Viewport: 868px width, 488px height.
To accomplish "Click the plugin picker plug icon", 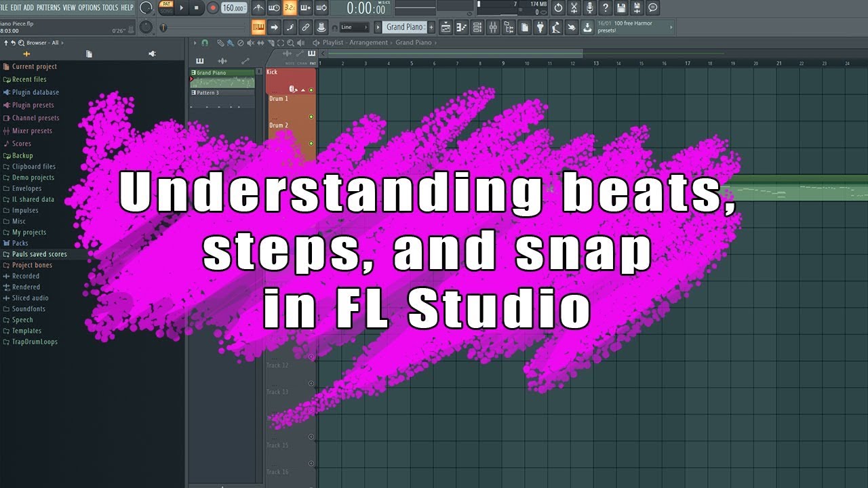I will (x=540, y=27).
